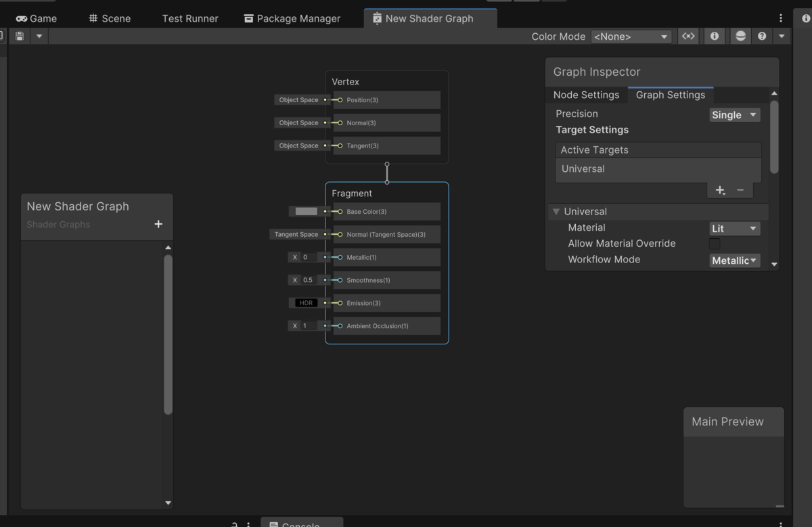Open Base Color gray color swatch
This screenshot has width=812, height=527.
pos(306,211)
